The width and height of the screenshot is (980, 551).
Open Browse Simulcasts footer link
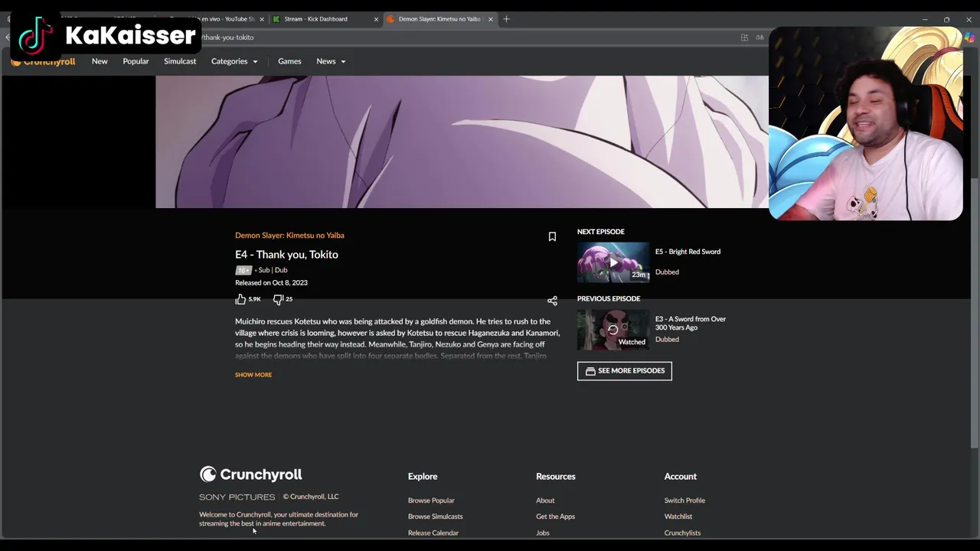click(436, 517)
